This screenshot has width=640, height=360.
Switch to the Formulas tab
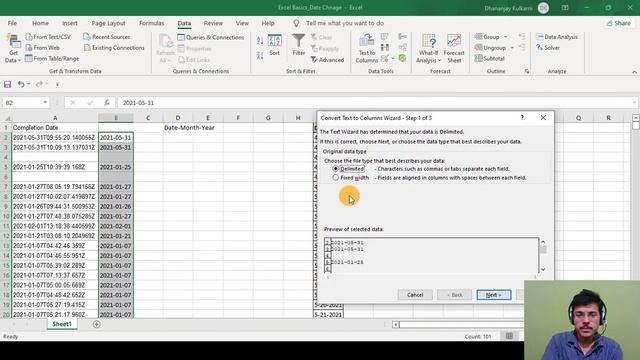(151, 23)
